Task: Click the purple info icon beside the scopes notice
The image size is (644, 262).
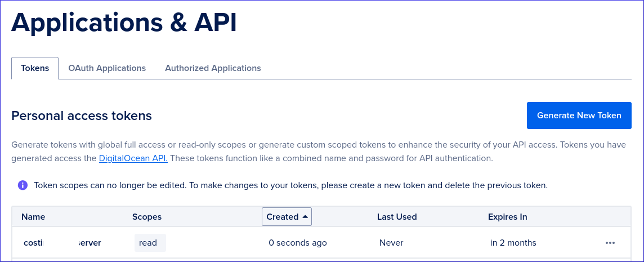Action: 23,185
